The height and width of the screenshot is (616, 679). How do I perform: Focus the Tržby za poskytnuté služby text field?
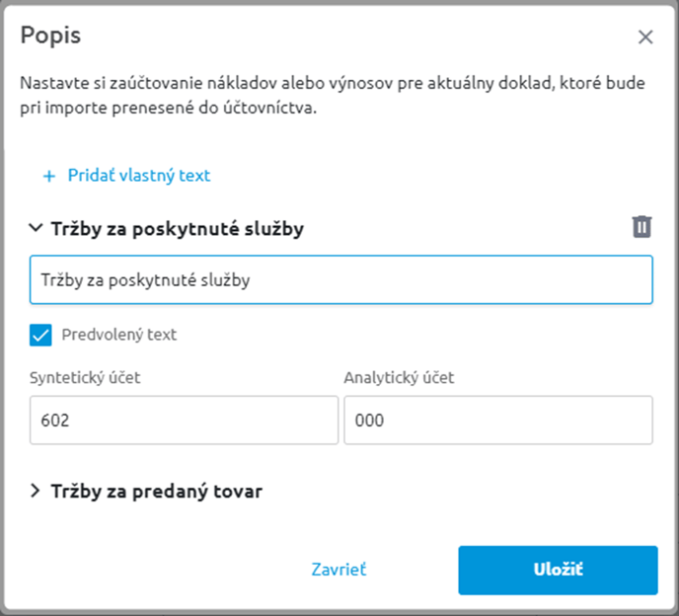341,279
